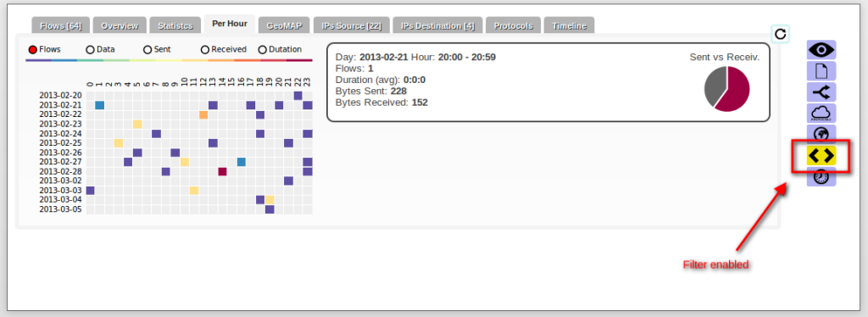Click the branching arrows icon in sidebar

point(821,92)
